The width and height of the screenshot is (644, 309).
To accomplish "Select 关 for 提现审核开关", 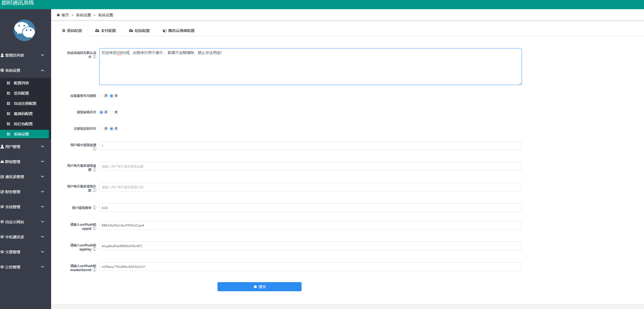I will click(x=112, y=112).
